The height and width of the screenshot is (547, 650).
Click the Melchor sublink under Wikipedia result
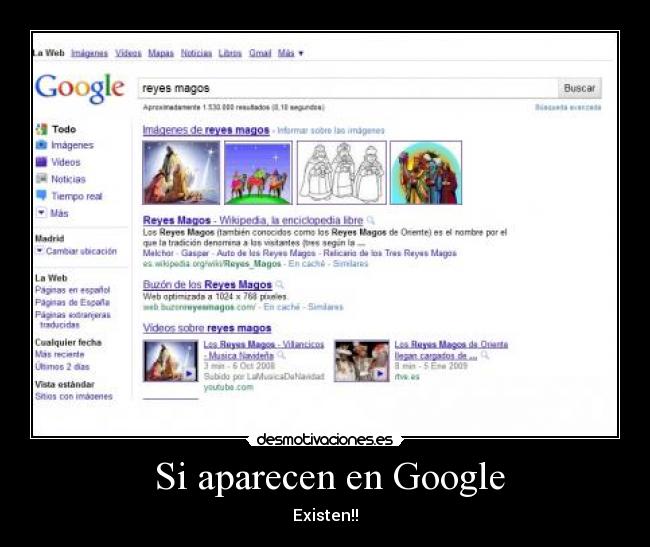(x=158, y=253)
